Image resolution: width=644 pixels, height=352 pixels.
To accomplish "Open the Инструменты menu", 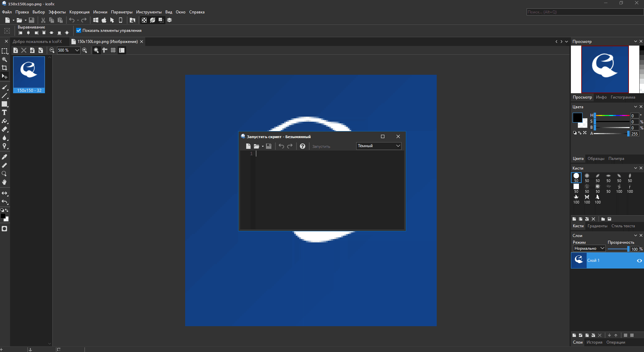I will point(149,12).
